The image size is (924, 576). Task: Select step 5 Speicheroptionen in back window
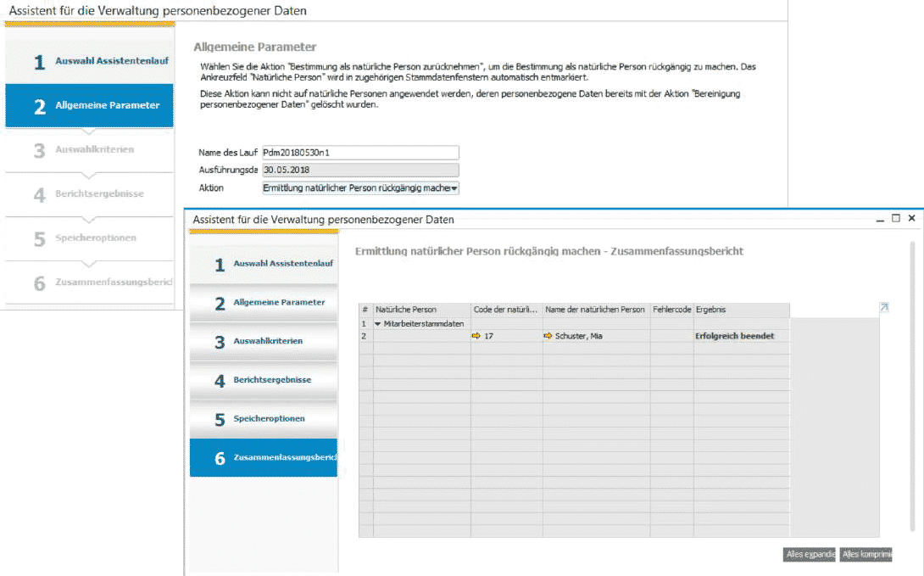point(90,238)
